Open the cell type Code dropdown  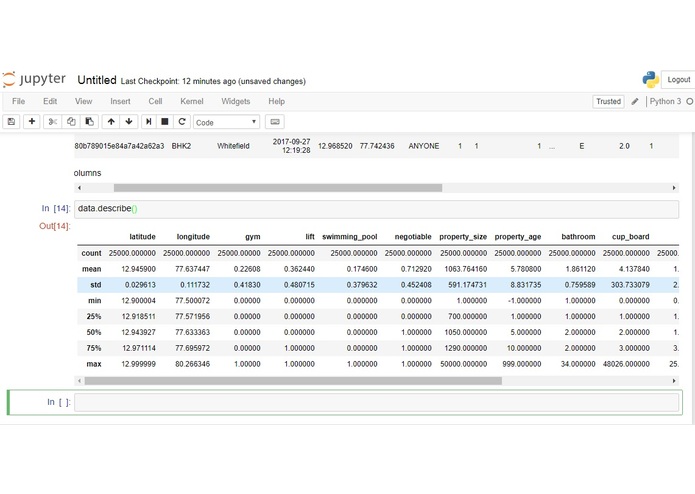point(226,122)
